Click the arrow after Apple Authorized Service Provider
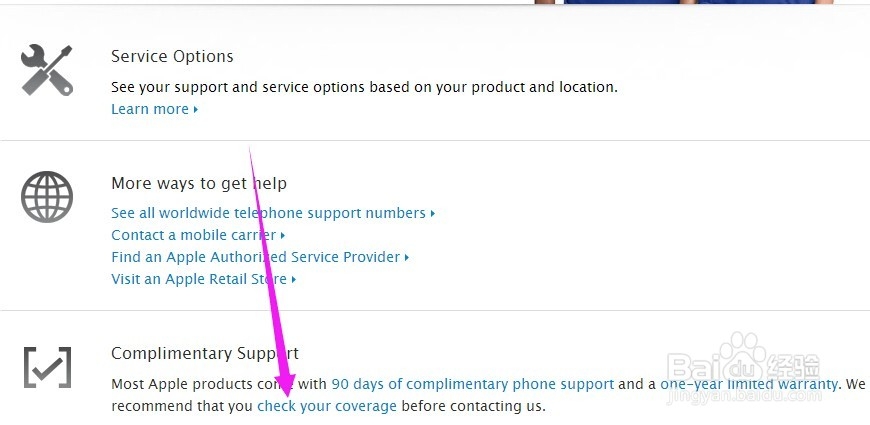Image resolution: width=870 pixels, height=425 pixels. pos(407,258)
